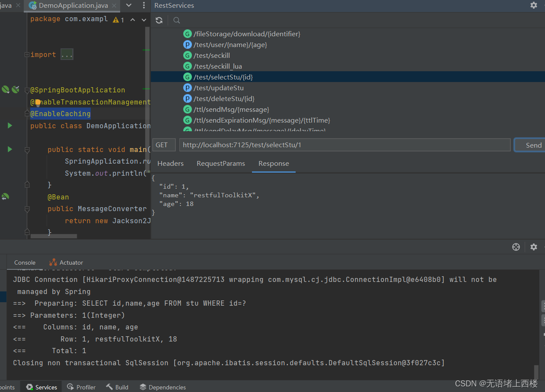Open the GET method dropdown

tap(164, 145)
